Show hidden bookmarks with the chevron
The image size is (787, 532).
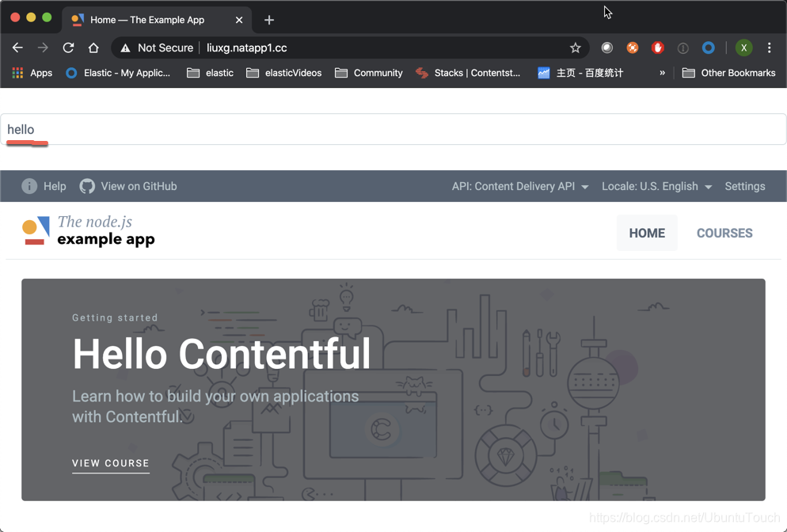coord(662,73)
